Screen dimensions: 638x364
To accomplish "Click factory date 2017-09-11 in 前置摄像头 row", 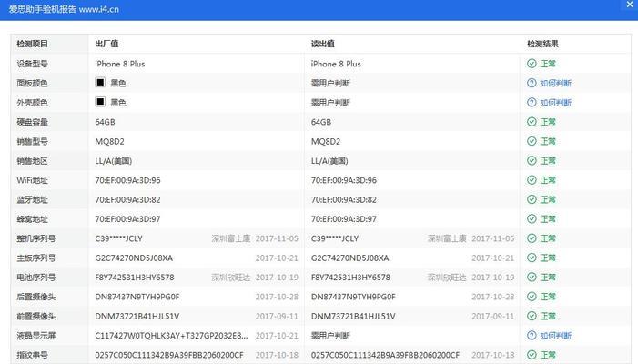I will point(277,317).
